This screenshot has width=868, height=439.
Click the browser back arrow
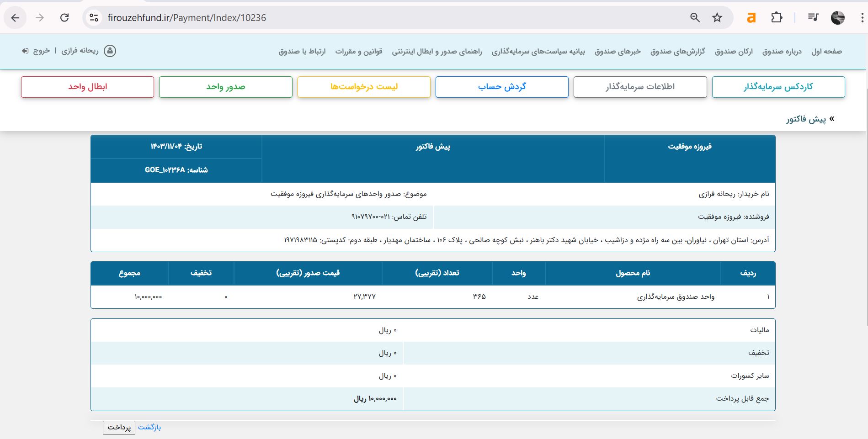click(x=15, y=18)
